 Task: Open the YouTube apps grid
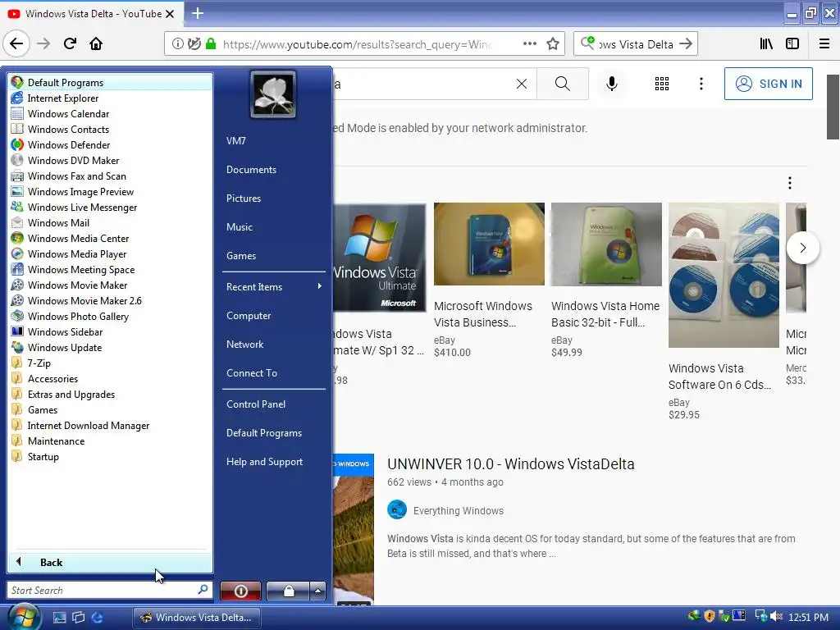[662, 84]
